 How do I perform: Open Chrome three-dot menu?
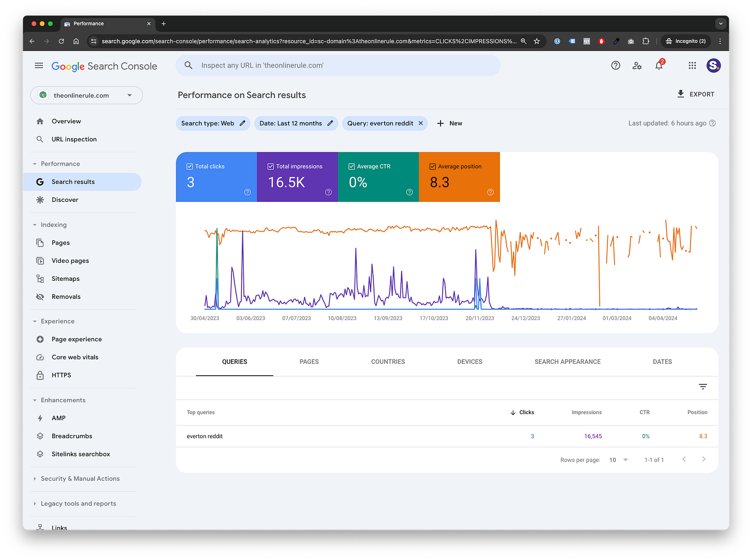[720, 41]
